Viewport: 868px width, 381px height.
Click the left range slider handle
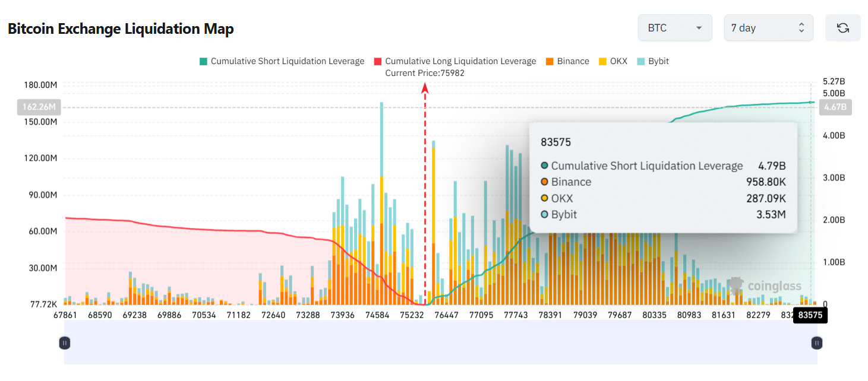(x=65, y=342)
